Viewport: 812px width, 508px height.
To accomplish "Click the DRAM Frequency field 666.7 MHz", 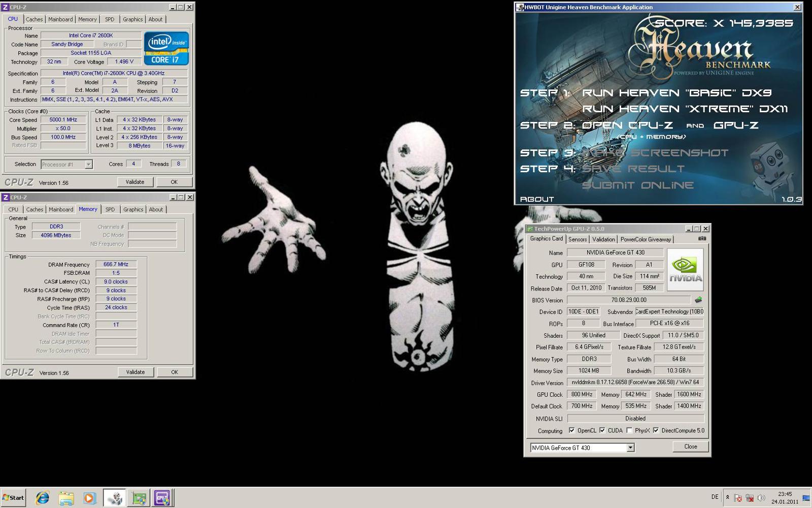I will 116,264.
